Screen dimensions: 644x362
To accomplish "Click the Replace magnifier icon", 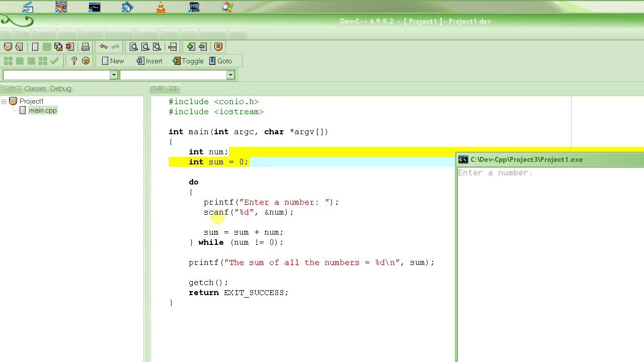I will (x=145, y=47).
